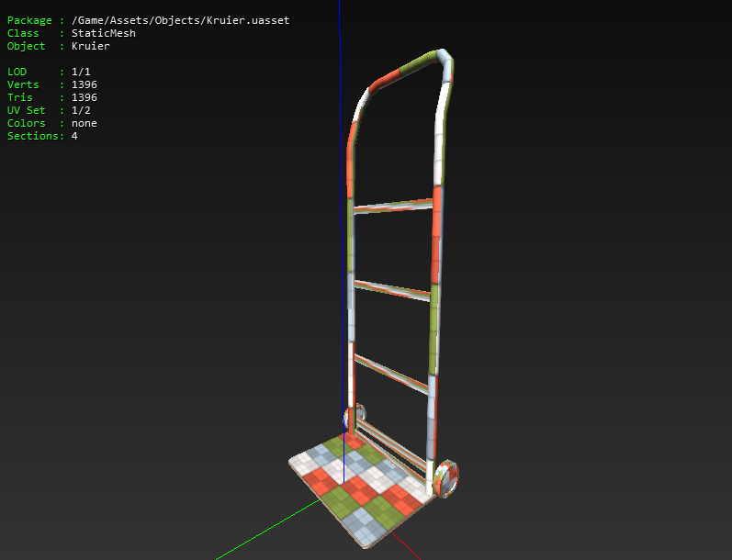
Task: Click the lowest diagonal crossbar of the frame
Action: pyautogui.click(x=391, y=374)
